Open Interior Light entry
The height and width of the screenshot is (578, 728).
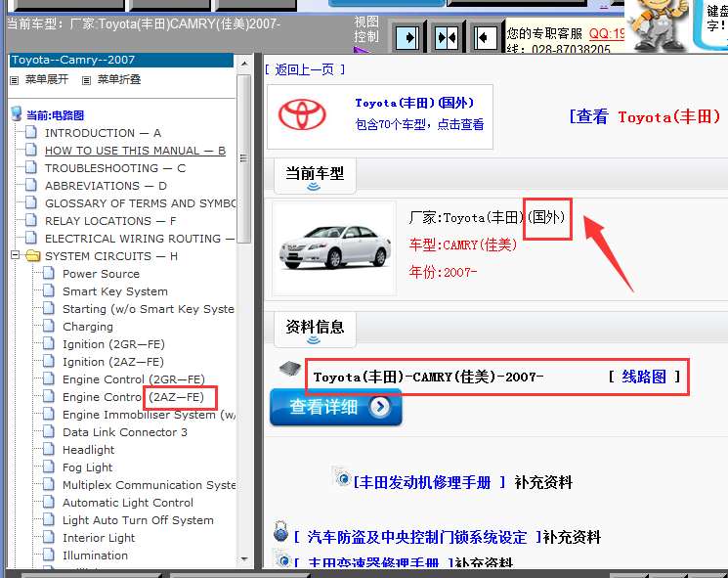point(99,538)
